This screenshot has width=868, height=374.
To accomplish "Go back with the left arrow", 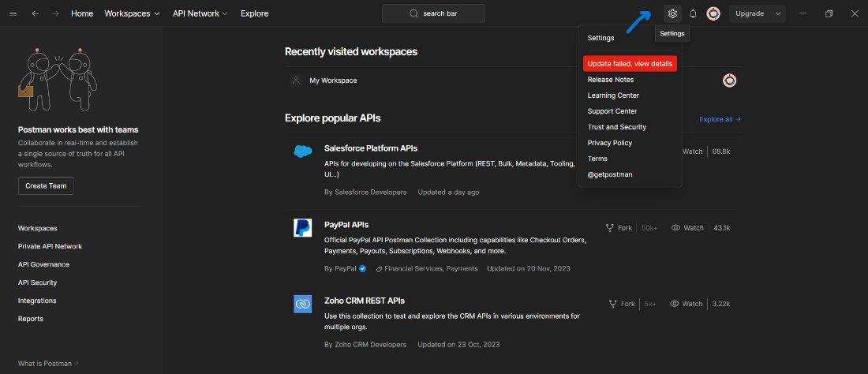I will pos(36,14).
